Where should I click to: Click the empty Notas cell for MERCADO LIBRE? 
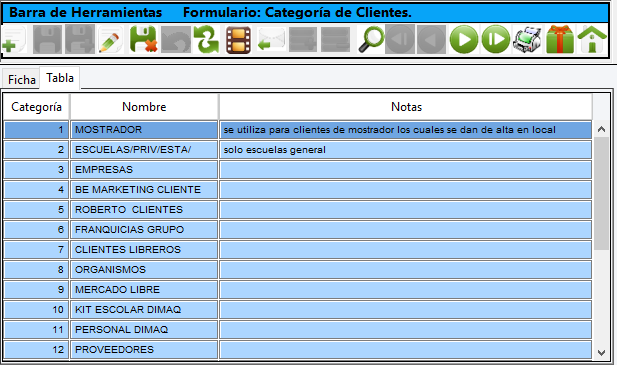(406, 290)
